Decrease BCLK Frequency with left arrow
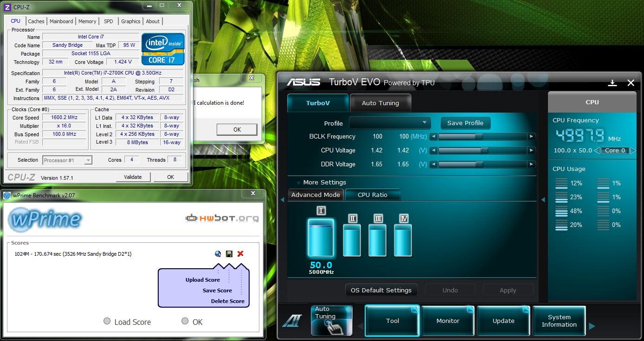Viewport: 644px width, 341px height. coord(433,136)
